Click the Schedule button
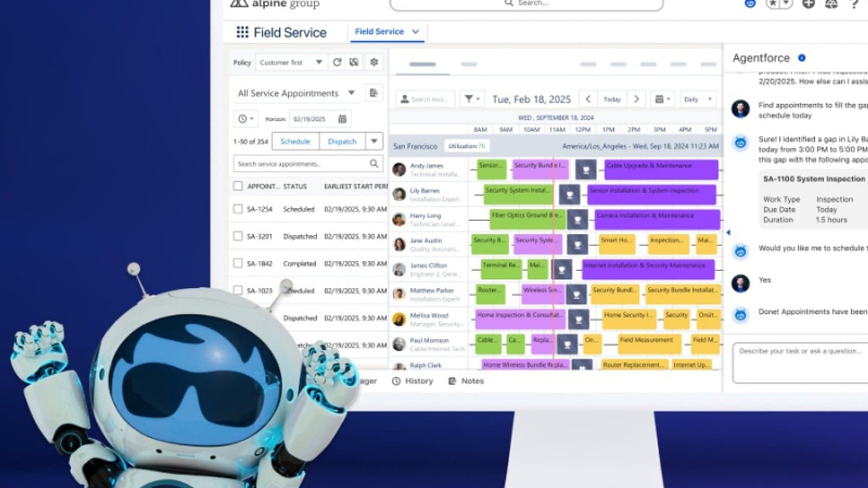The image size is (868, 488). point(295,141)
